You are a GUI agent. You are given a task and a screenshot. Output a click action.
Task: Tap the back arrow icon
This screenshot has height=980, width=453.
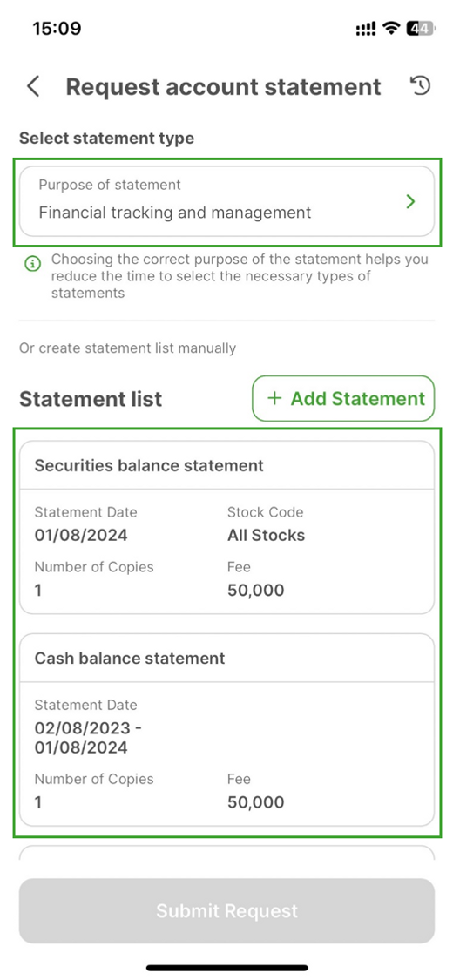(34, 86)
